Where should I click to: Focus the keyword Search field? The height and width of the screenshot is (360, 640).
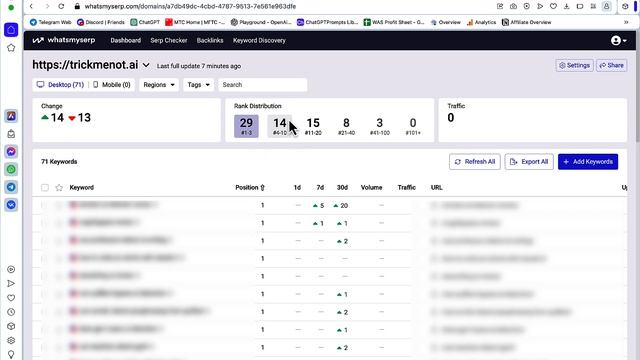pyautogui.click(x=262, y=84)
